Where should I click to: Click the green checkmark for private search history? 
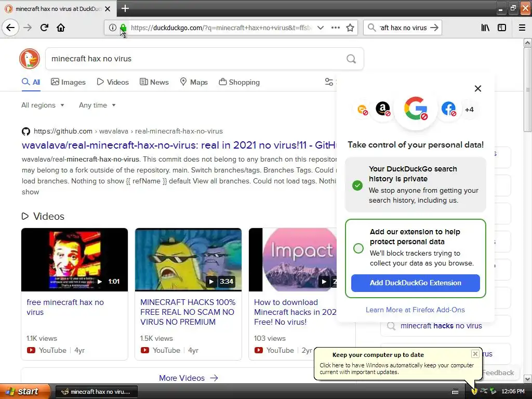click(x=357, y=185)
